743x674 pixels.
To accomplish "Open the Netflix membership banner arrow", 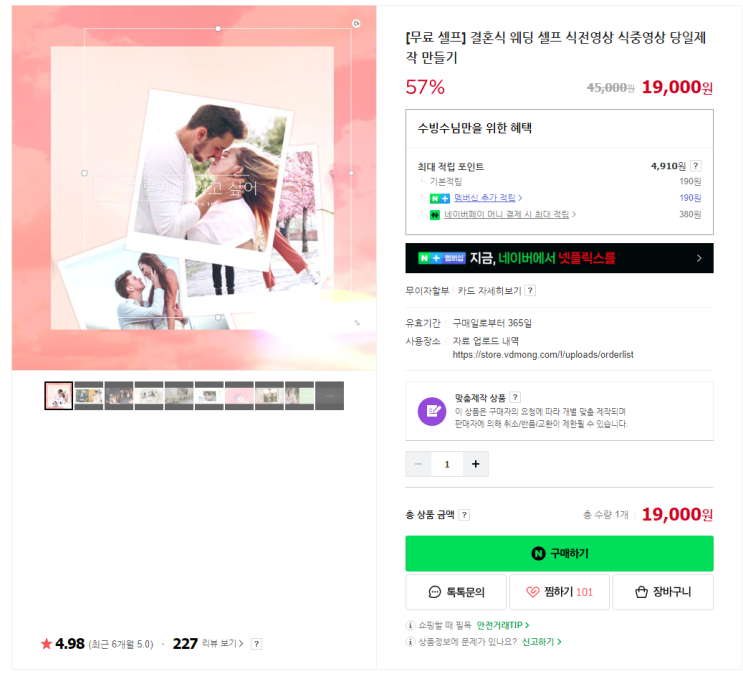I will pyautogui.click(x=699, y=258).
